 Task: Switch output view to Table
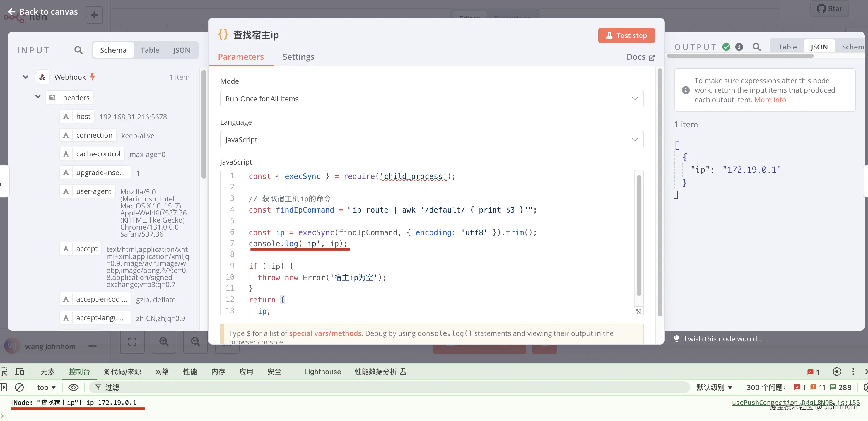pos(787,47)
